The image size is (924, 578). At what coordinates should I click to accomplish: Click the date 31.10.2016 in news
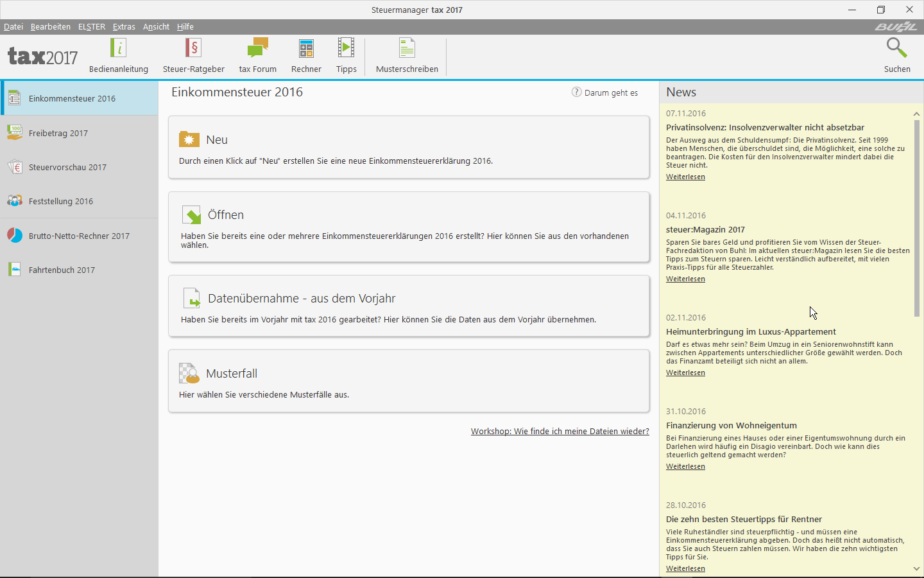click(x=686, y=411)
